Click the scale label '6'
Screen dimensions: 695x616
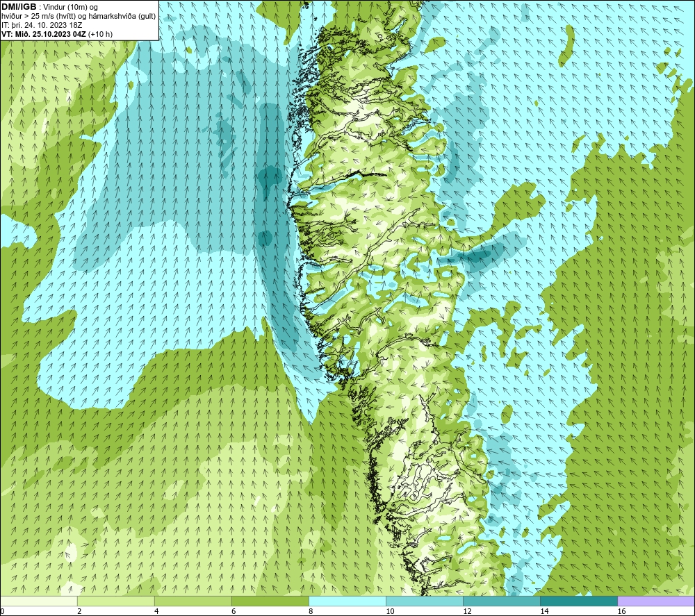tap(234, 611)
